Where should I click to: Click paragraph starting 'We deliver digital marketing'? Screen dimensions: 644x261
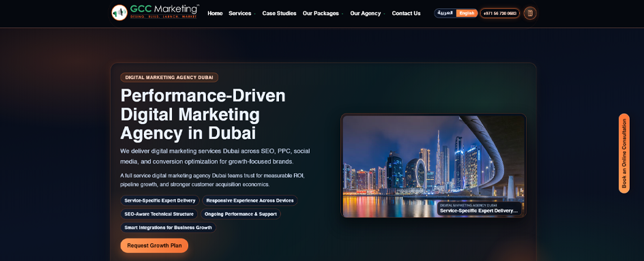(215, 156)
